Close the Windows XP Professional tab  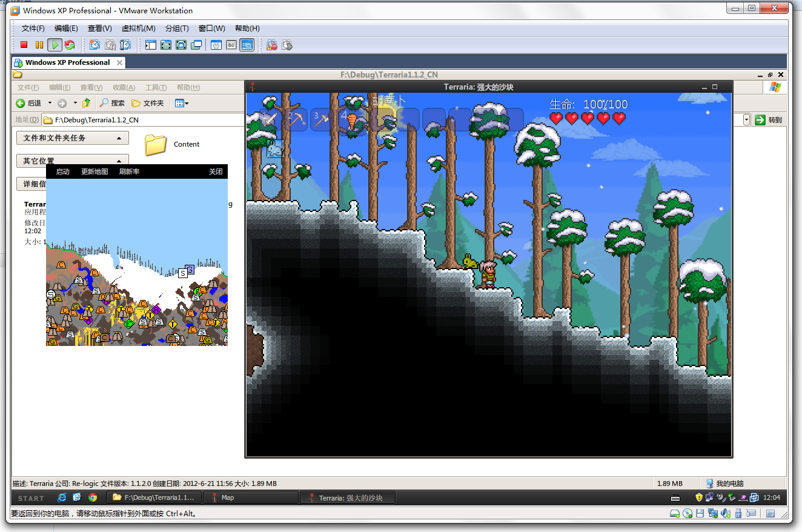click(119, 62)
